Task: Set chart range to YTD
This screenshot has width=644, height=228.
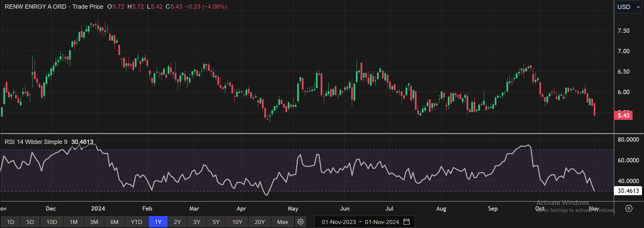Action: point(136,222)
